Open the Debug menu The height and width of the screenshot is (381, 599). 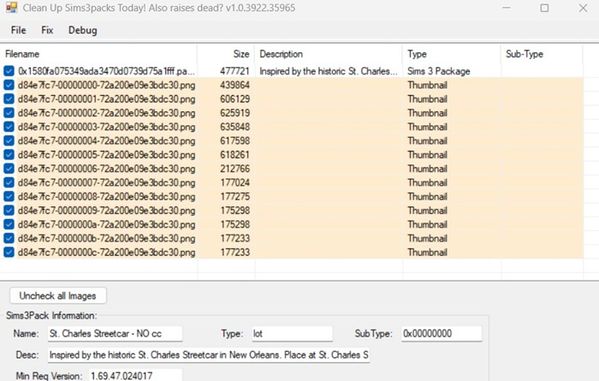click(83, 30)
